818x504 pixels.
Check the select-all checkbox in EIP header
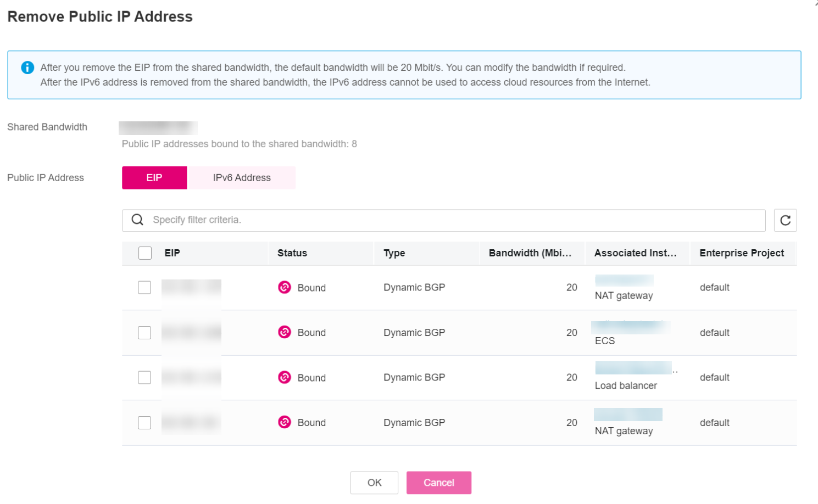pos(145,253)
